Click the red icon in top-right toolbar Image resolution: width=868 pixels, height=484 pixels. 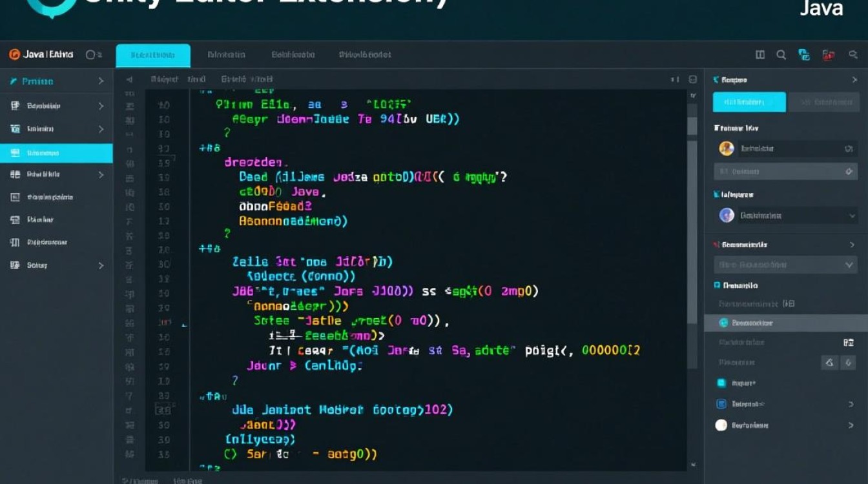tap(828, 55)
